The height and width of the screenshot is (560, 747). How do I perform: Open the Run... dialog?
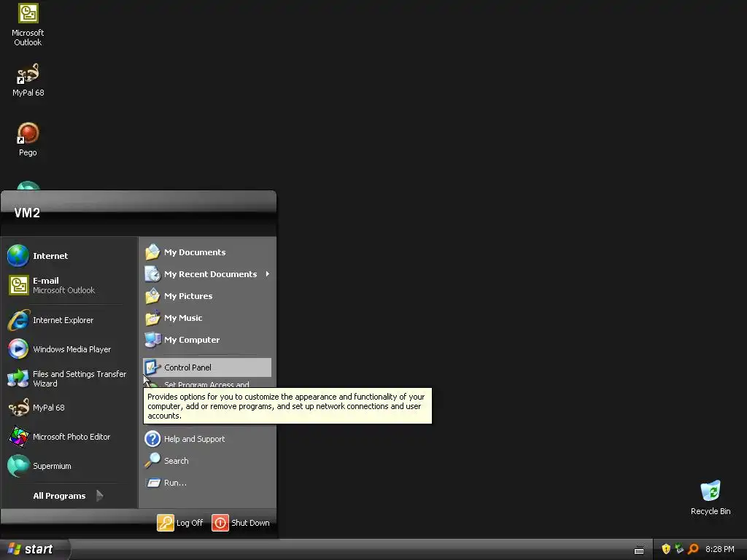206,483
